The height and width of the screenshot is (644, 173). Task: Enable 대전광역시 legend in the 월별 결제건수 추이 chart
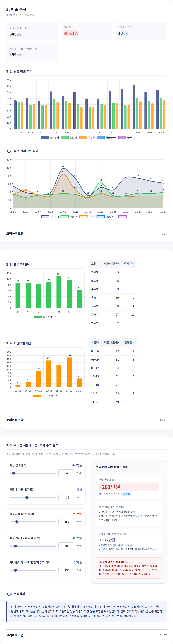click(107, 217)
